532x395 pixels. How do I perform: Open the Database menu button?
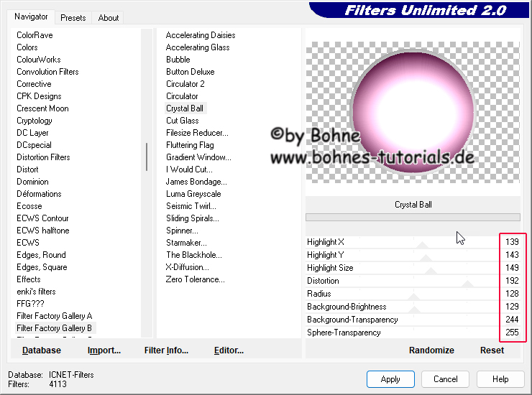(42, 350)
